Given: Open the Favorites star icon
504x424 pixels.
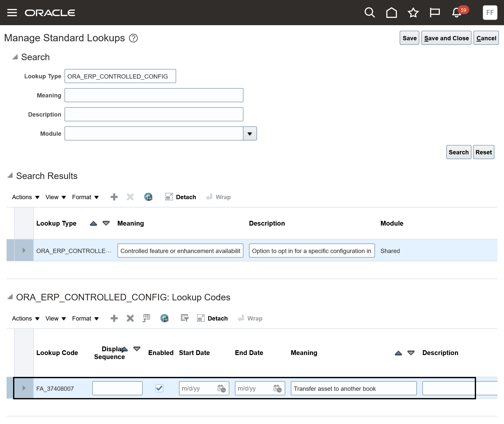Looking at the screenshot, I should 413,13.
